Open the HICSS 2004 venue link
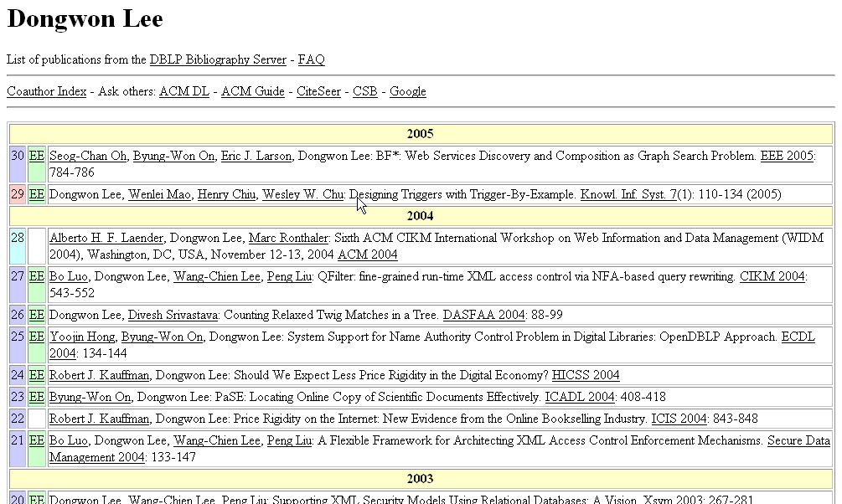This screenshot has width=842, height=504. [x=585, y=375]
